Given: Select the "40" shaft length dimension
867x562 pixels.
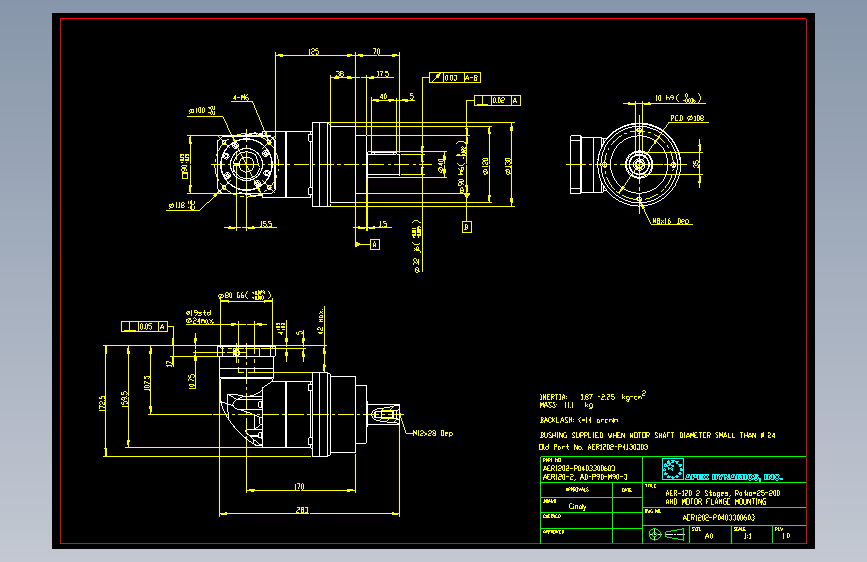Looking at the screenshot, I should click(x=383, y=96).
